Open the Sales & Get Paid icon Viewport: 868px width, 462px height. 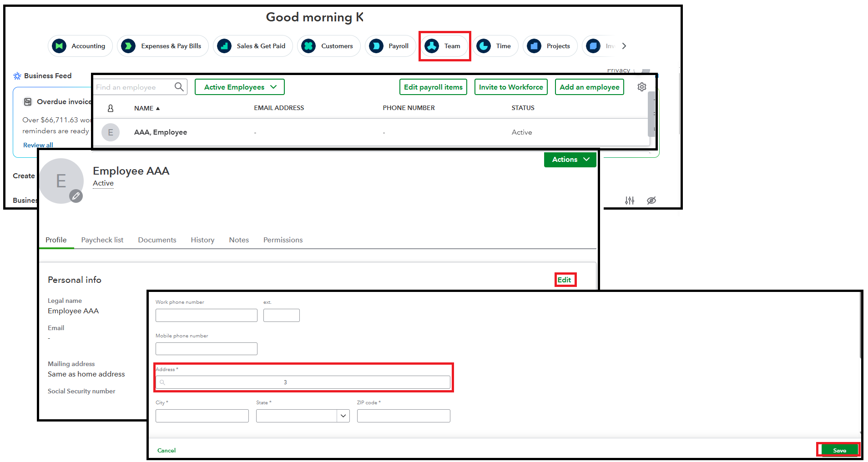pyautogui.click(x=224, y=46)
